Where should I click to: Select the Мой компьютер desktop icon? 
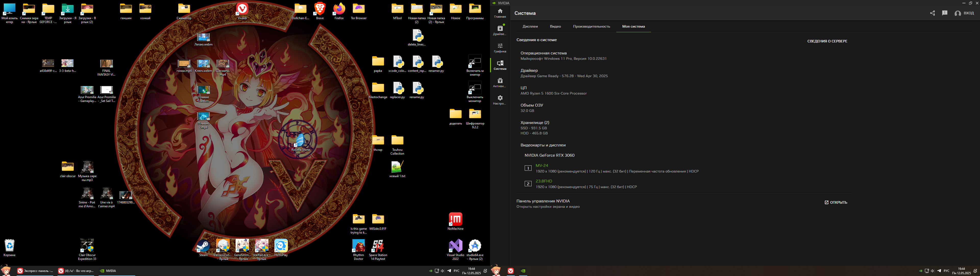coord(9,13)
